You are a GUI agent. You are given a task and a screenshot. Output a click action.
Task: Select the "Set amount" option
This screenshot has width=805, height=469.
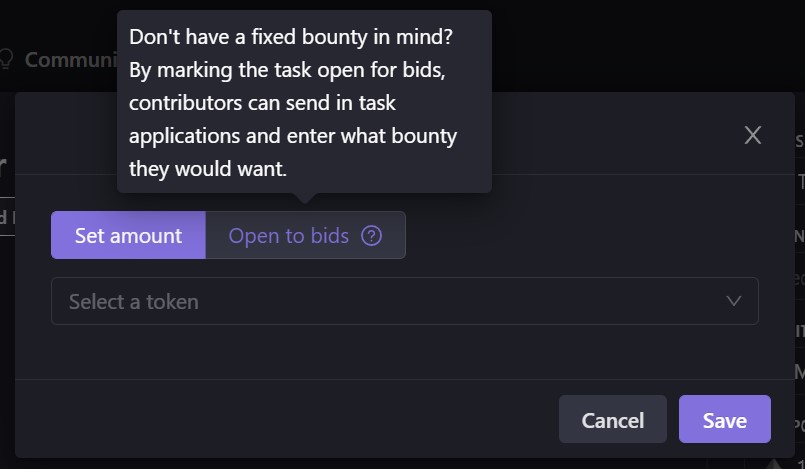pos(128,236)
